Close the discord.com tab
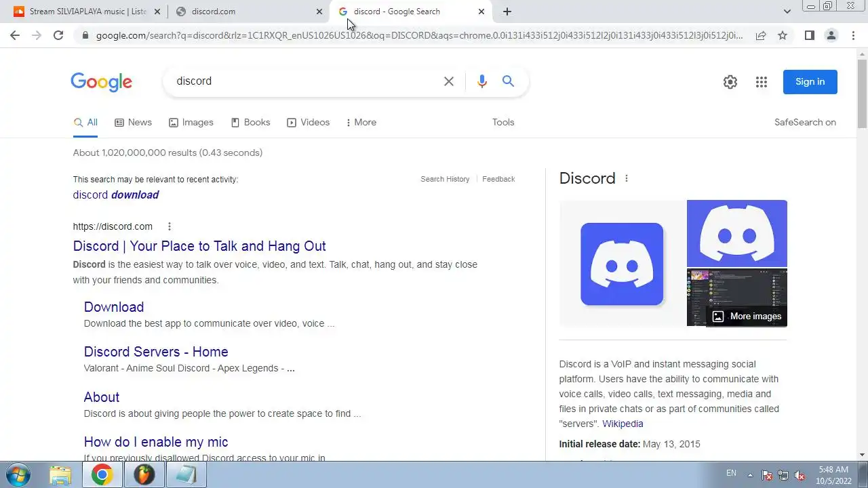868x488 pixels. click(320, 12)
